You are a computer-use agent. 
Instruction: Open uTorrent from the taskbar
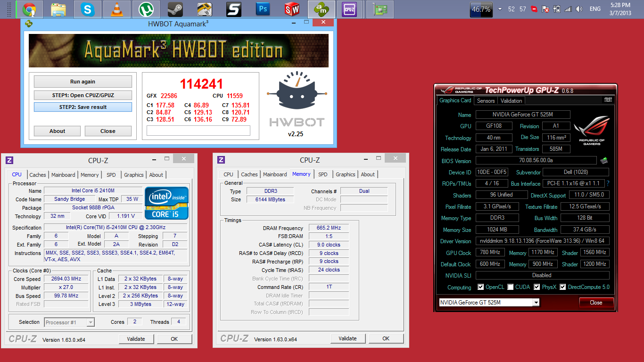146,9
